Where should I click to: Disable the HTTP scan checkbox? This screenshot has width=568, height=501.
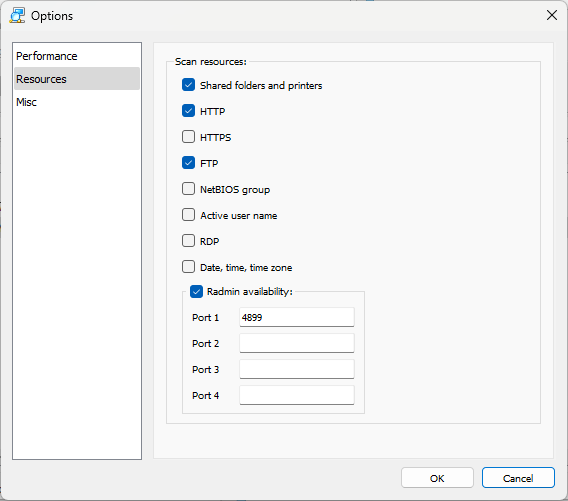pyautogui.click(x=188, y=111)
